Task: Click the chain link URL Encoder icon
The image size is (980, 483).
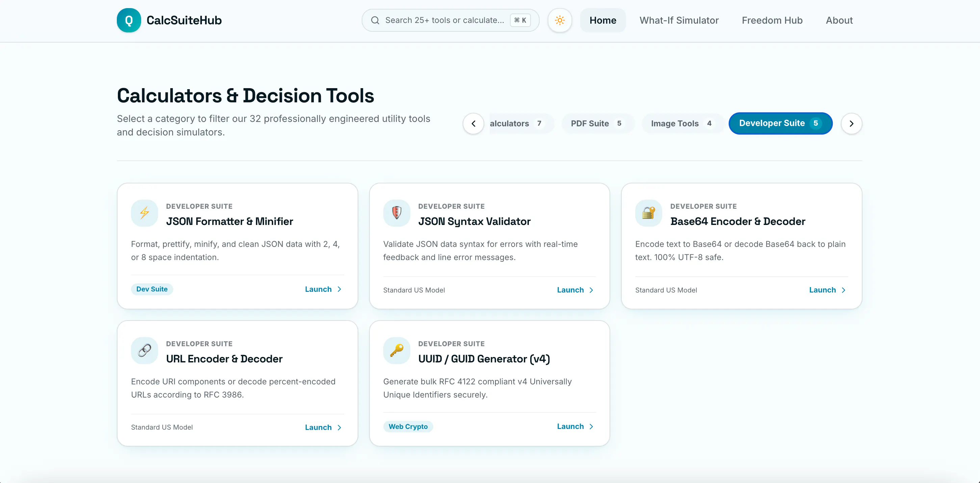Action: click(144, 350)
